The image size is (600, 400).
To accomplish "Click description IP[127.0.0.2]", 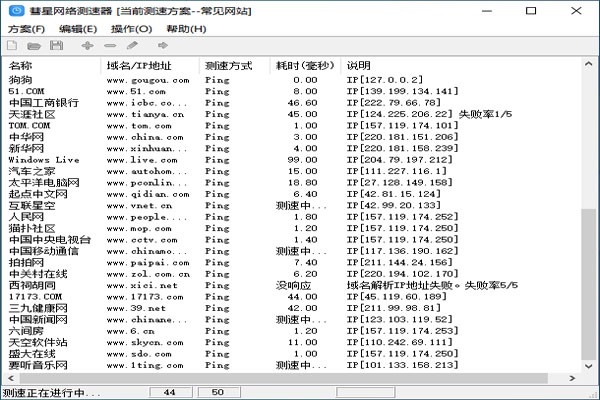I will tap(385, 80).
